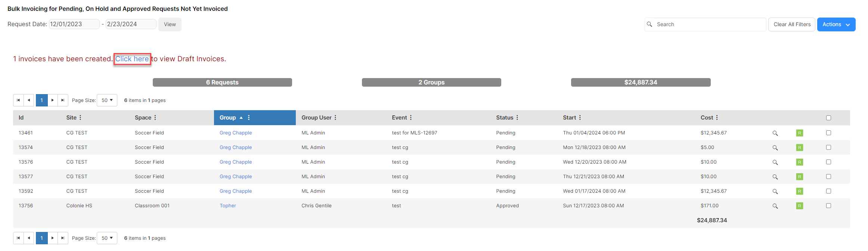Select checkbox for request 13576

pyautogui.click(x=828, y=162)
